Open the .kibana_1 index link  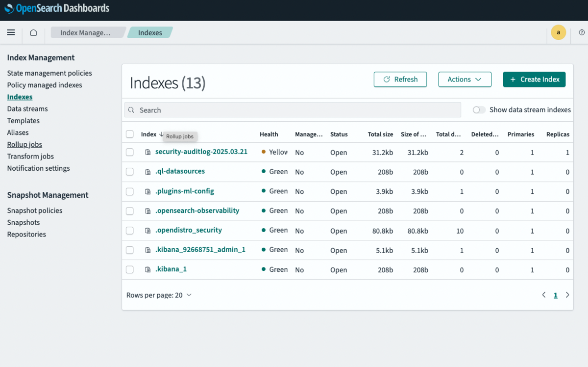point(171,269)
